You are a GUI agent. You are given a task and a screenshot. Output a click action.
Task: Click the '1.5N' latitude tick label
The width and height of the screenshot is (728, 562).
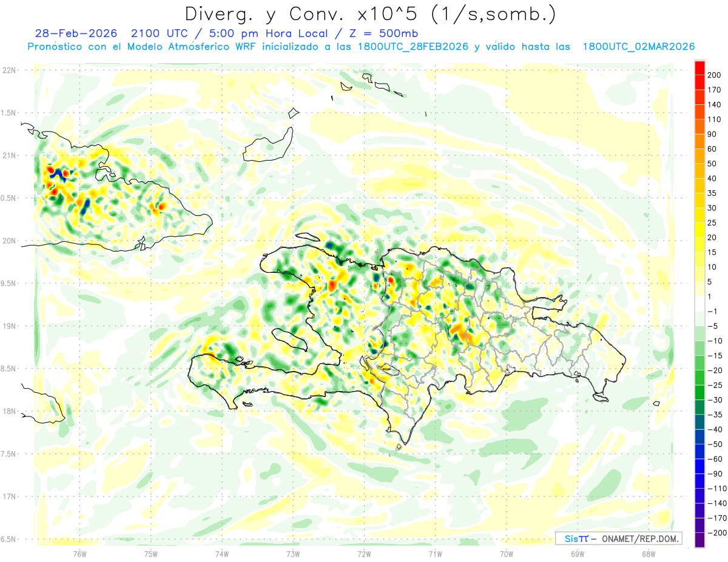pos(8,113)
